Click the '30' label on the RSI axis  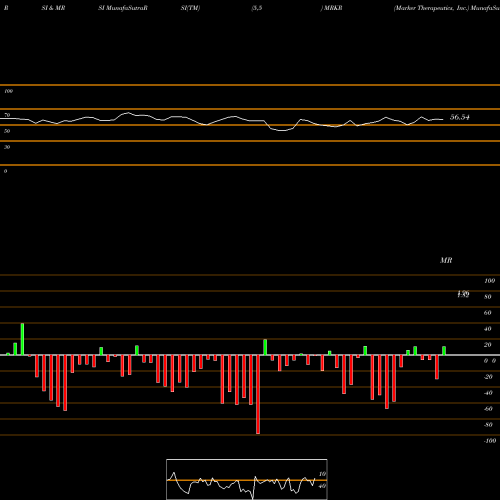pos(7,147)
